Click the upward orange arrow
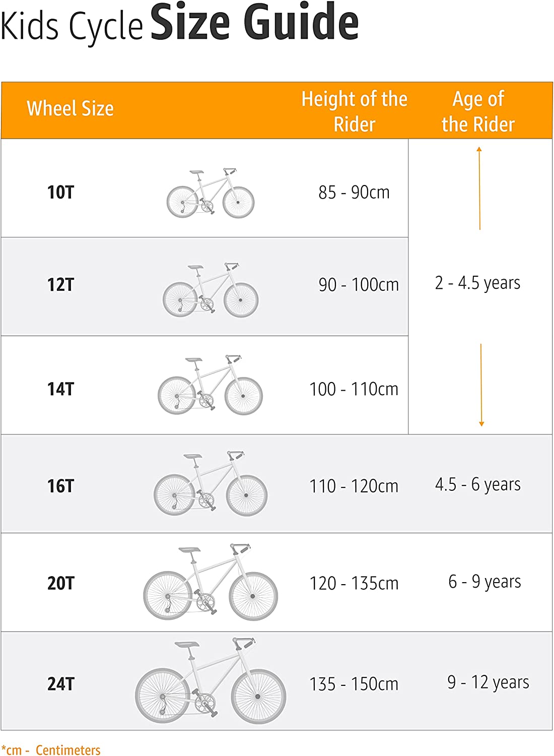The width and height of the screenshot is (554, 756). (x=479, y=188)
